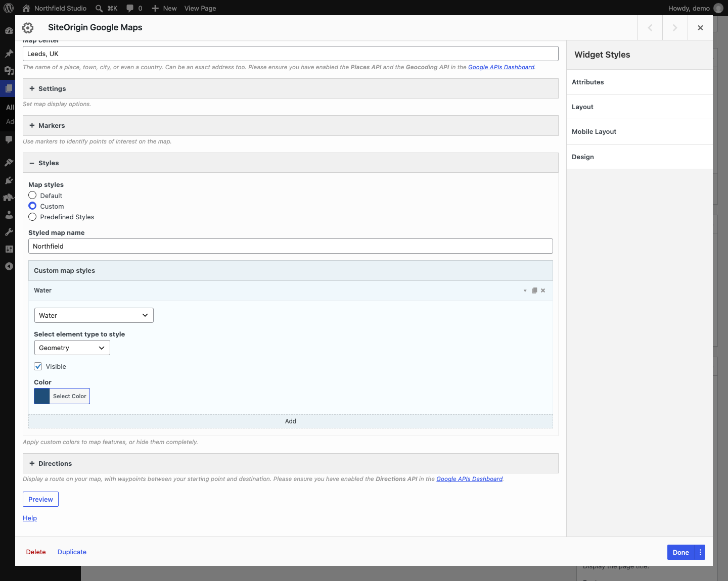Open Google APIs Dashboard link under Map center
This screenshot has height=581, width=728.
tap(501, 67)
